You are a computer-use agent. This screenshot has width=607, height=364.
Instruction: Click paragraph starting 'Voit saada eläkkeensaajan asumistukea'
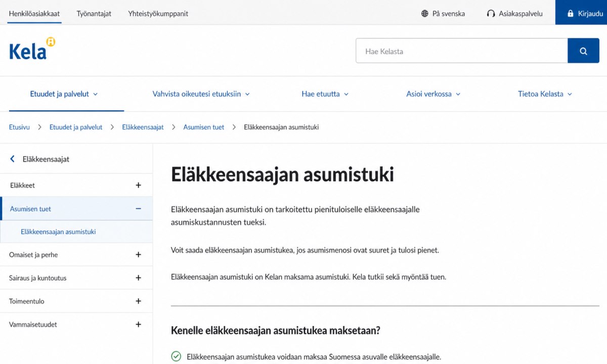coord(305,250)
